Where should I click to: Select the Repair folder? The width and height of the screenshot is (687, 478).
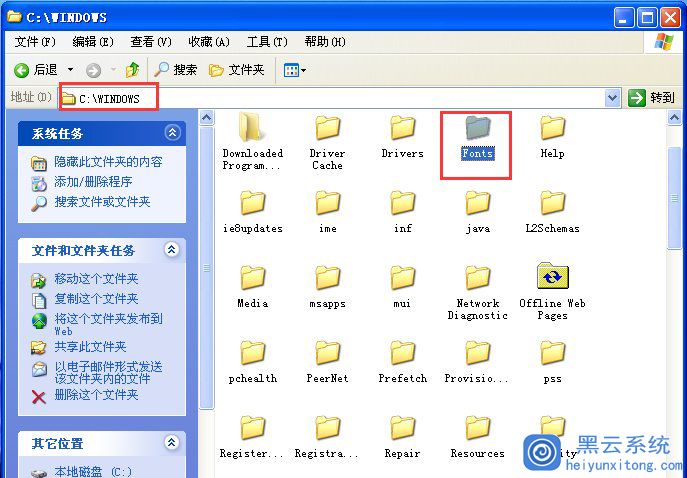pyautogui.click(x=402, y=437)
